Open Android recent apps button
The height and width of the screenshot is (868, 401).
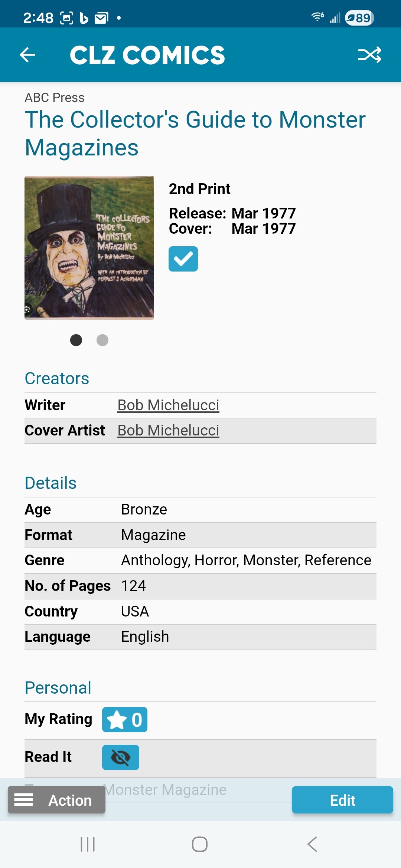pos(88,844)
